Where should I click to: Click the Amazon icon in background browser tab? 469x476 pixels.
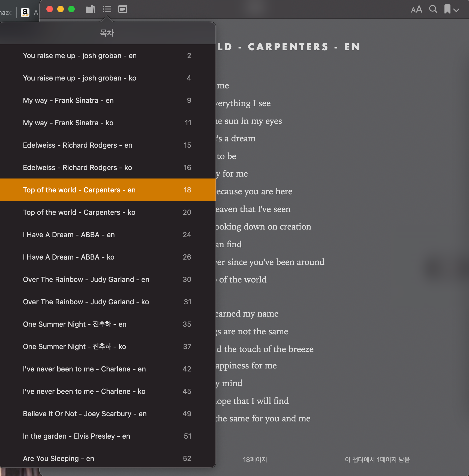pos(25,12)
